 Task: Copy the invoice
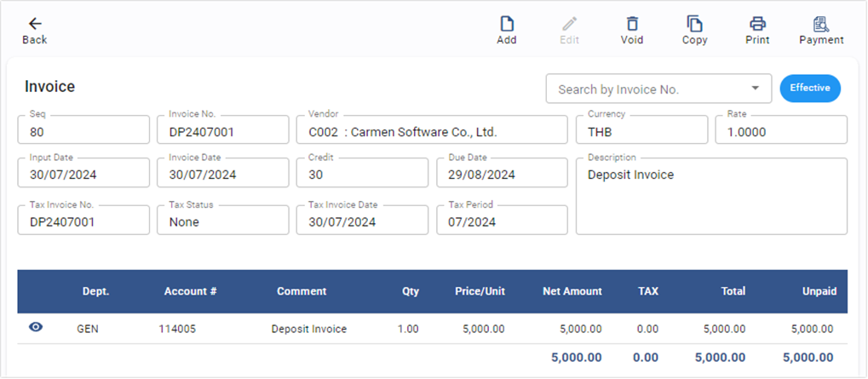pos(695,24)
